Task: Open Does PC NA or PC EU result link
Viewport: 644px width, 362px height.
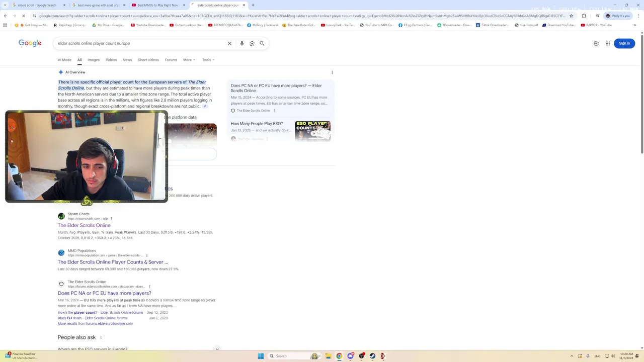Action: pos(104,293)
